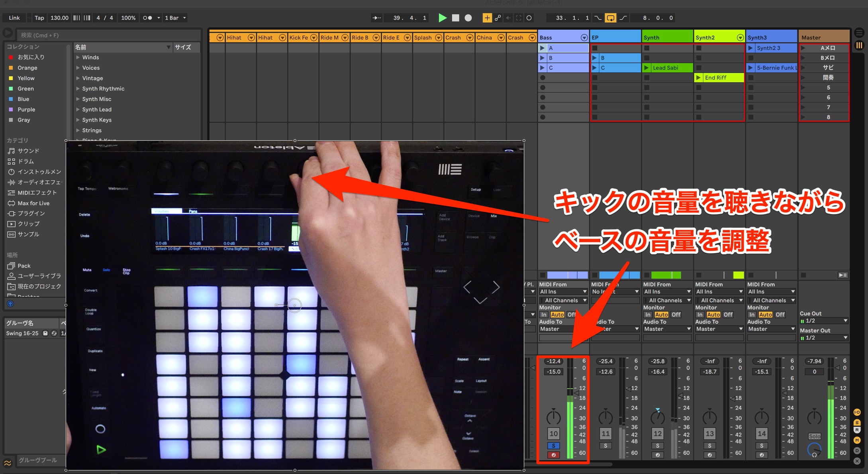868x474 pixels.
Task: Open the 1 Bar quantization dropdown
Action: tap(175, 18)
